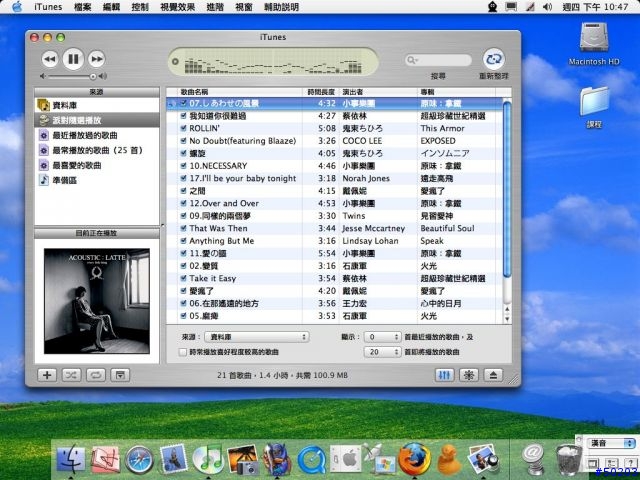This screenshot has width=640, height=480.
Task: Open the iTunes application menu
Action: tap(48, 7)
